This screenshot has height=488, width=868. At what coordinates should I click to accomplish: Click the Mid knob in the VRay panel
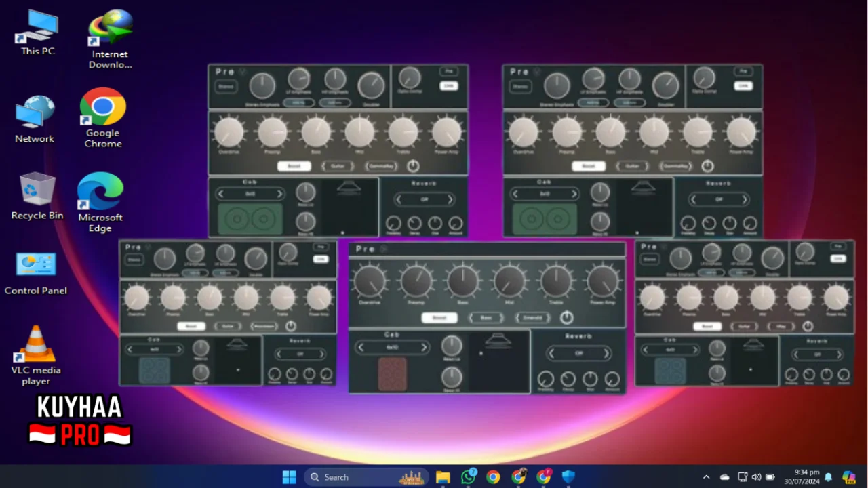[x=762, y=298]
